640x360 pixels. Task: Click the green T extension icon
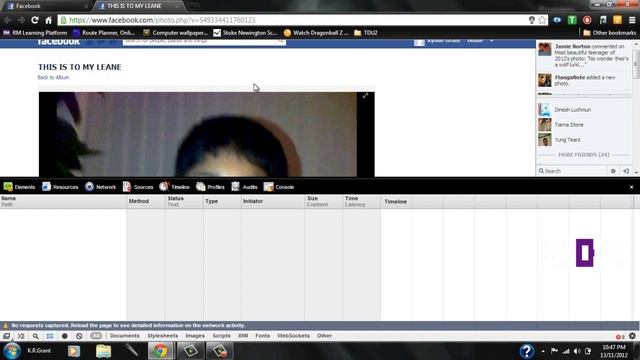[572, 20]
